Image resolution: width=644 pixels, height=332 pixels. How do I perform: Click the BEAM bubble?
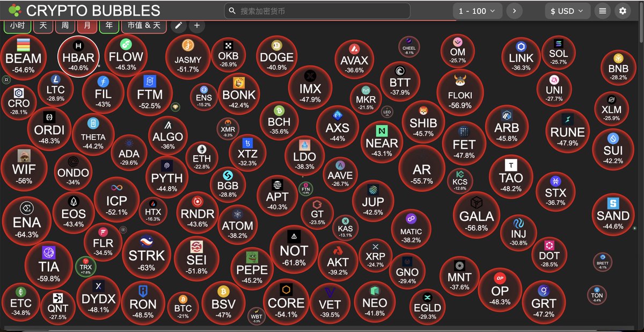pos(23,56)
